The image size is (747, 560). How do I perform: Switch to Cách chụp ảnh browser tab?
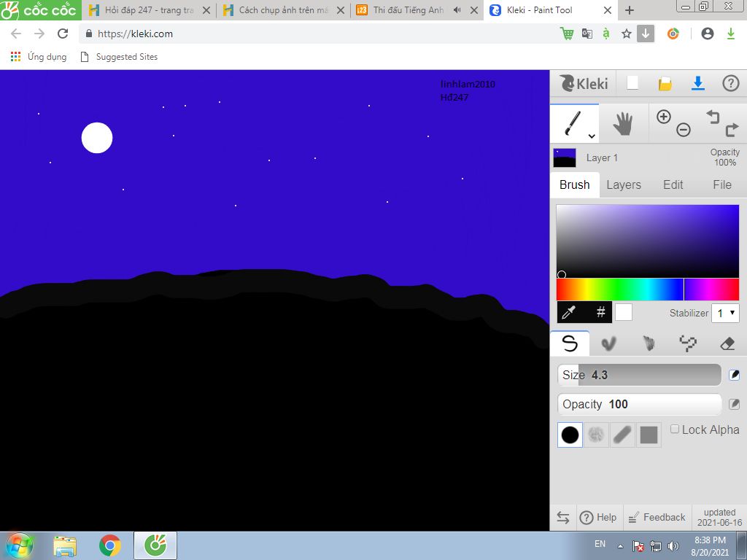click(284, 10)
